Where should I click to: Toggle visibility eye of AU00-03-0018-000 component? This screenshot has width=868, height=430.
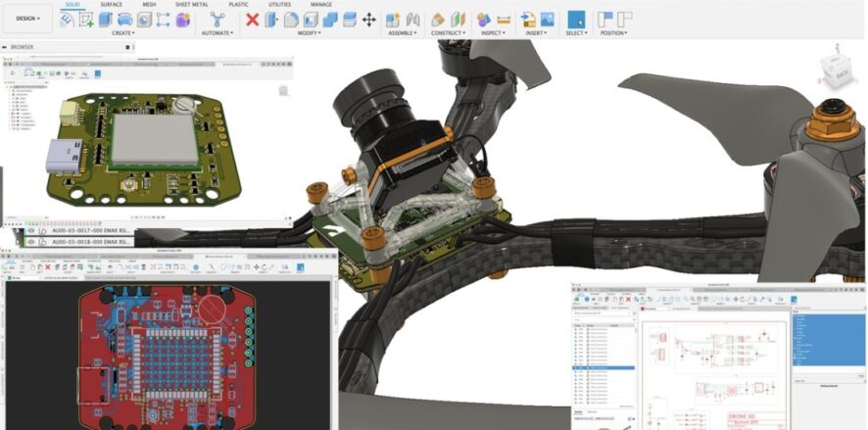coord(32,241)
